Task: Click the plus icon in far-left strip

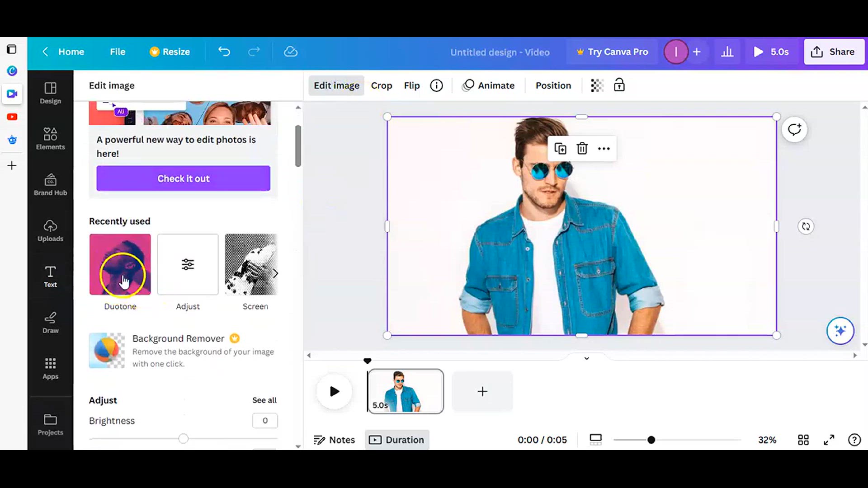Action: (x=12, y=166)
